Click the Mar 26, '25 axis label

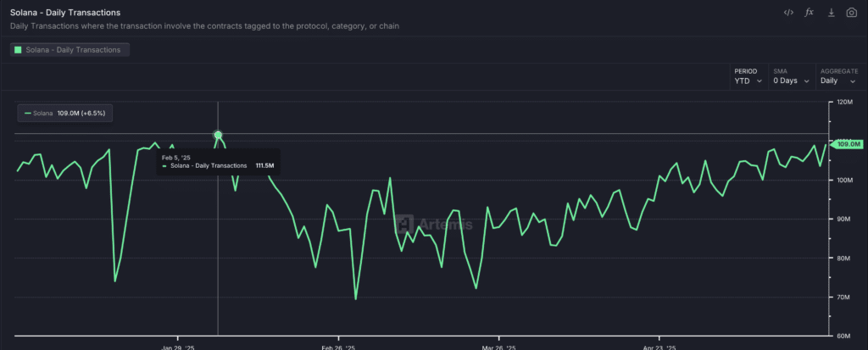coord(498,347)
